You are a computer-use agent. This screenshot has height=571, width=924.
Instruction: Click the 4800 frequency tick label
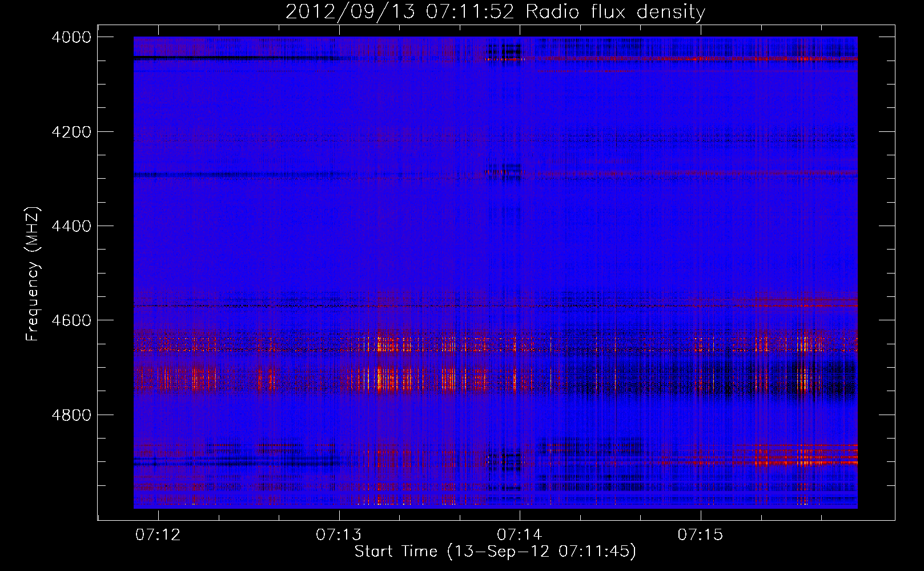tap(71, 415)
